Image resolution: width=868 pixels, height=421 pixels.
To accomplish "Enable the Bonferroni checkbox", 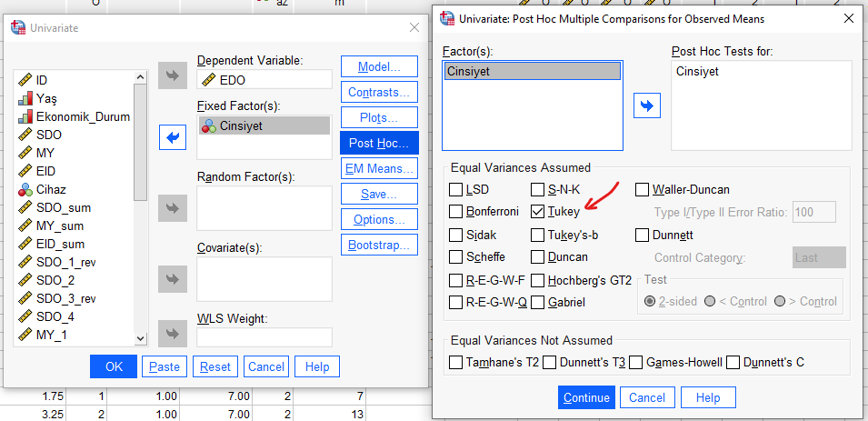I will [x=456, y=212].
